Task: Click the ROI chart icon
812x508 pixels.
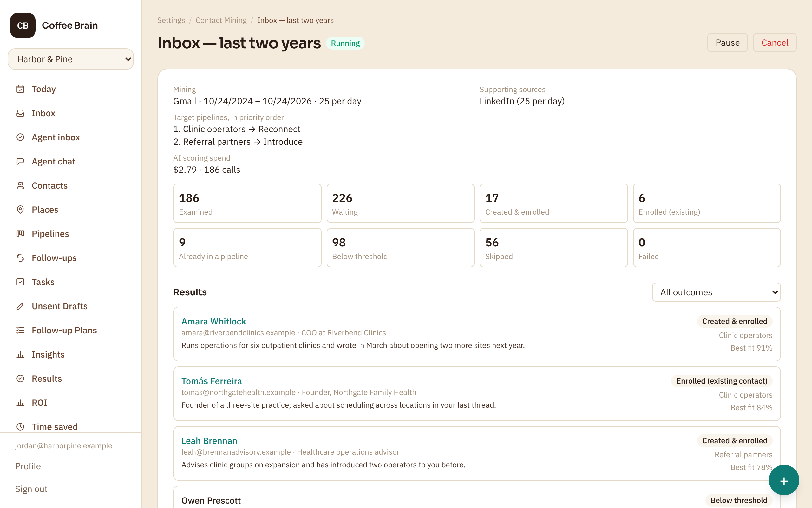Action: pyautogui.click(x=21, y=403)
